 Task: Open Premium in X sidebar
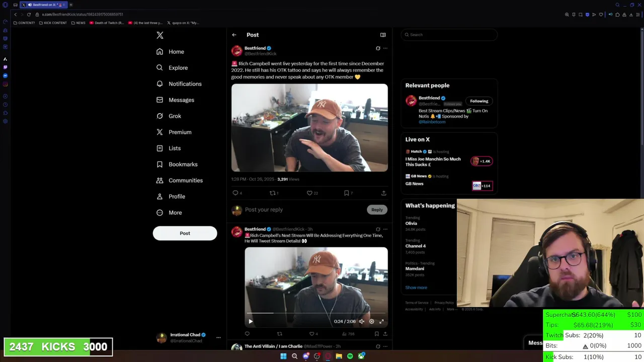coord(174,132)
